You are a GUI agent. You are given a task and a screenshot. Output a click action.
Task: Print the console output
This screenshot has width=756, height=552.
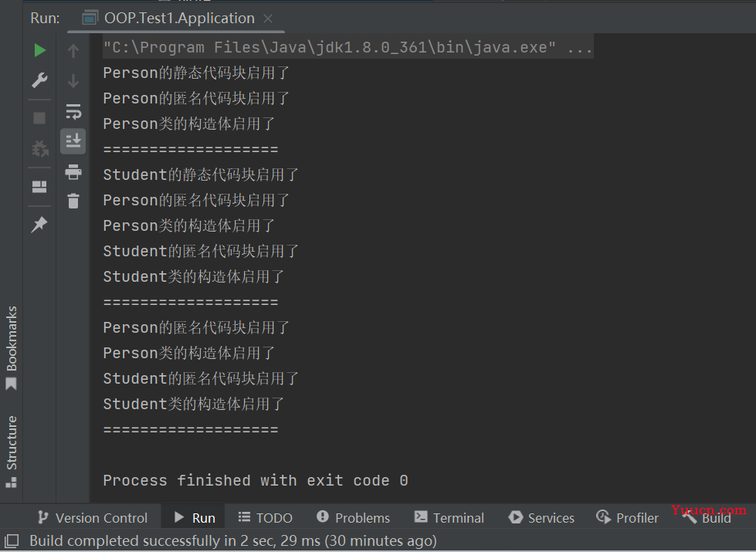tap(73, 172)
